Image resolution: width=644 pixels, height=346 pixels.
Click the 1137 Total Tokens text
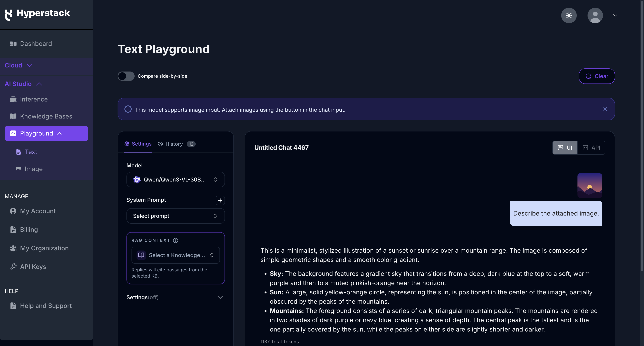pyautogui.click(x=279, y=342)
